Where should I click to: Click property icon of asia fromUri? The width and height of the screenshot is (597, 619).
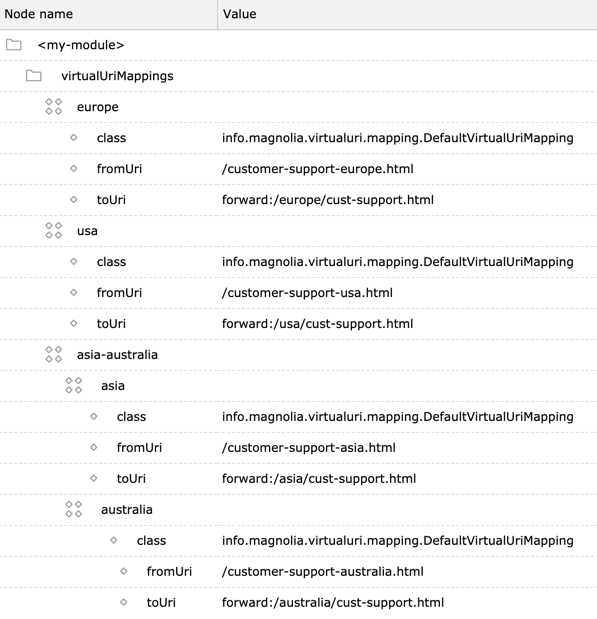(94, 447)
